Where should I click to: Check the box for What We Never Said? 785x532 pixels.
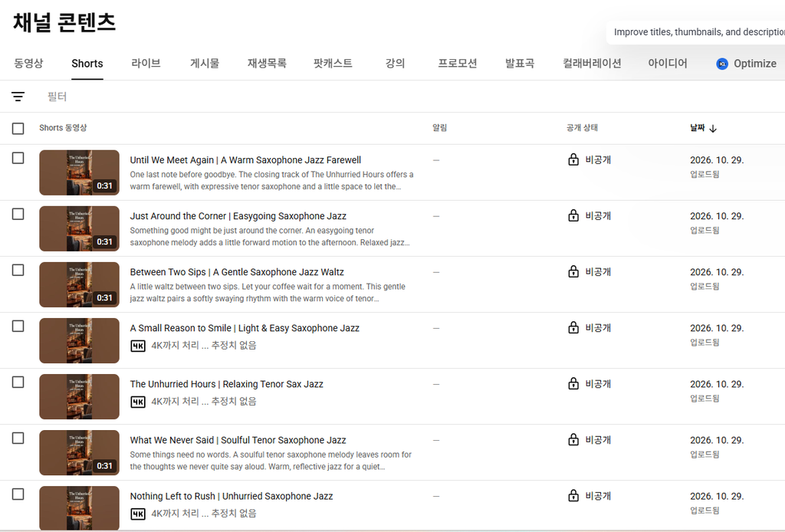[18, 438]
